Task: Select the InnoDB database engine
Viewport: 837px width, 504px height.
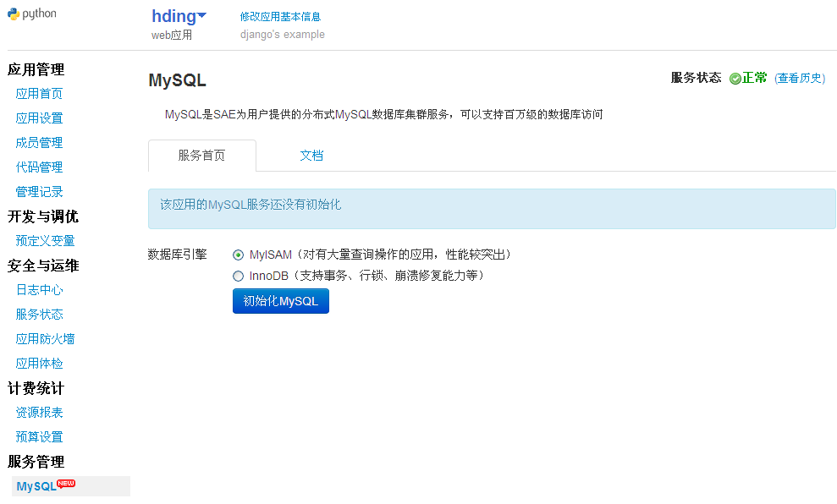Action: [238, 276]
